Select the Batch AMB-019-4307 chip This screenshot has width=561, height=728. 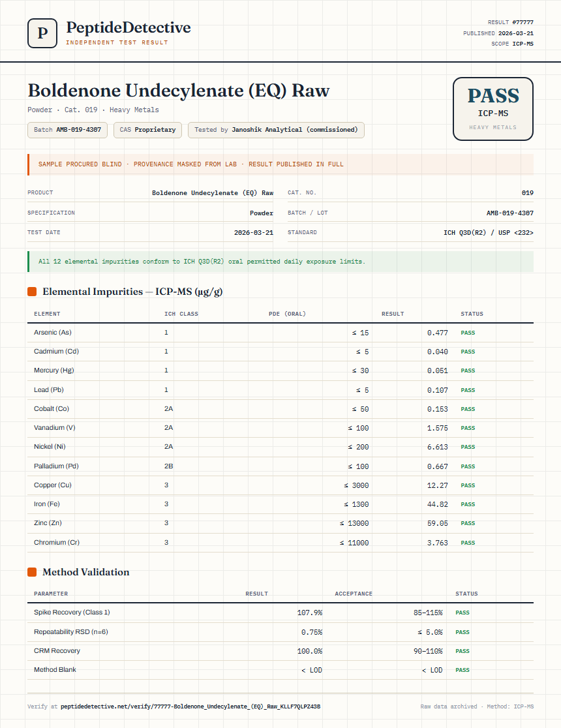(67, 130)
